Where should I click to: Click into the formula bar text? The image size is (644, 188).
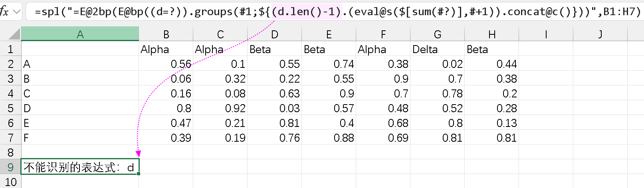[335, 12]
